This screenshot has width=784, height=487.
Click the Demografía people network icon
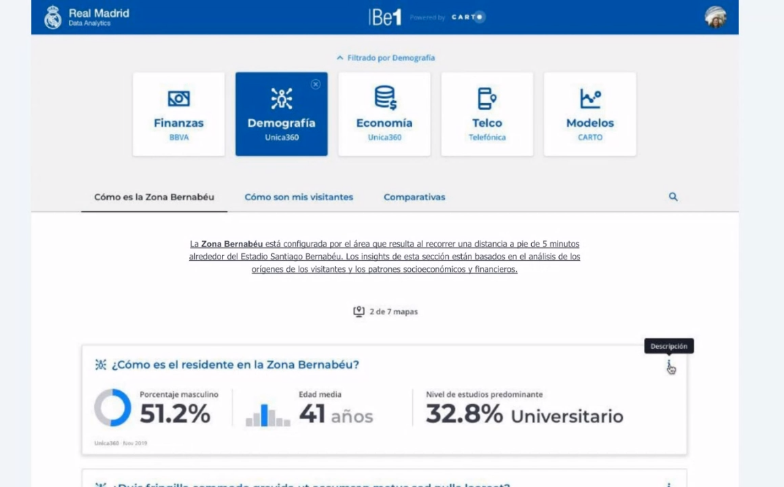tap(282, 98)
